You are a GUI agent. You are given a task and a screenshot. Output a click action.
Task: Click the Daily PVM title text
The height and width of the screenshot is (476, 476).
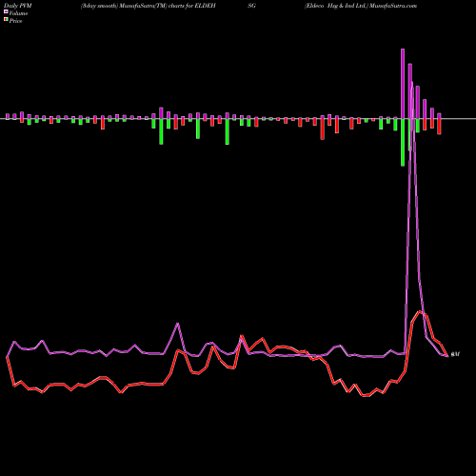[18, 6]
